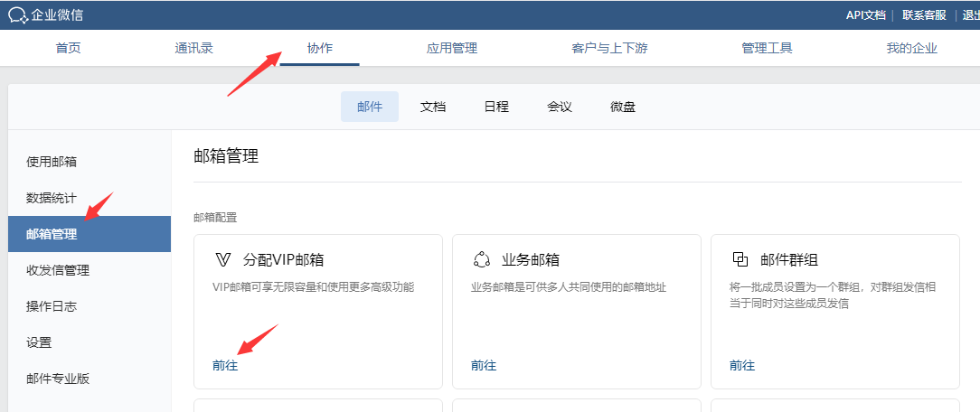980x412 pixels.
Task: Select the 日程 sub-tab
Action: pos(496,107)
